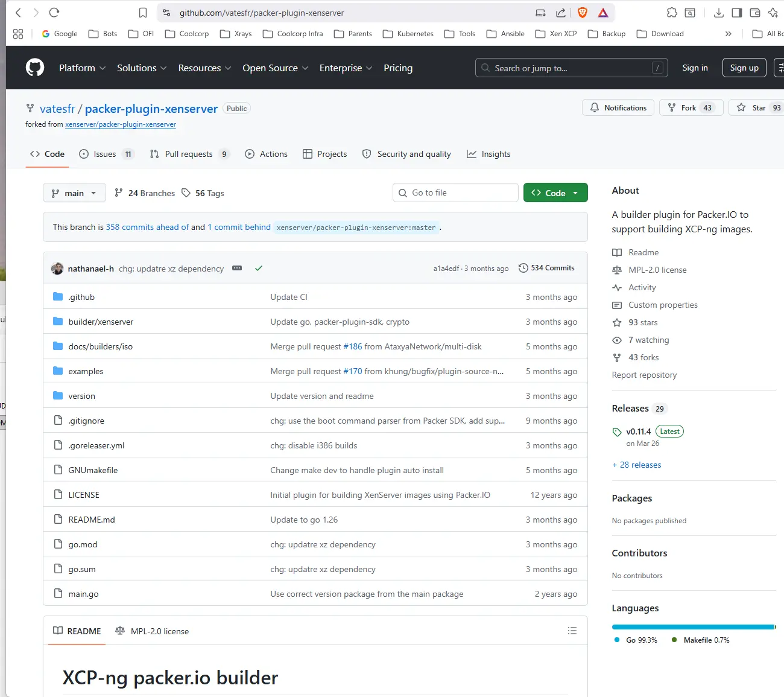
Task: Open the green Code dropdown button
Action: (555, 193)
